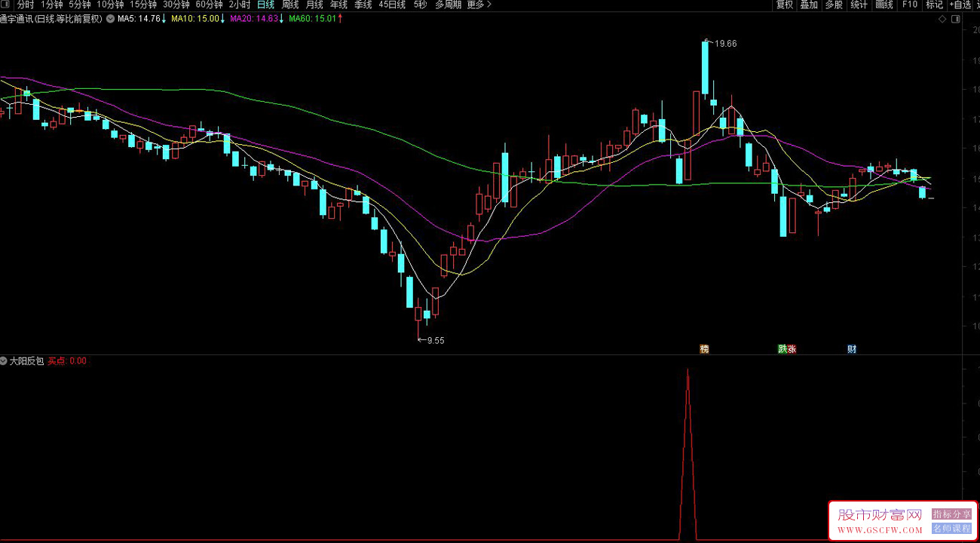The height and width of the screenshot is (543, 980).
Task: Click the 画线 drawing tools button
Action: 884,5
